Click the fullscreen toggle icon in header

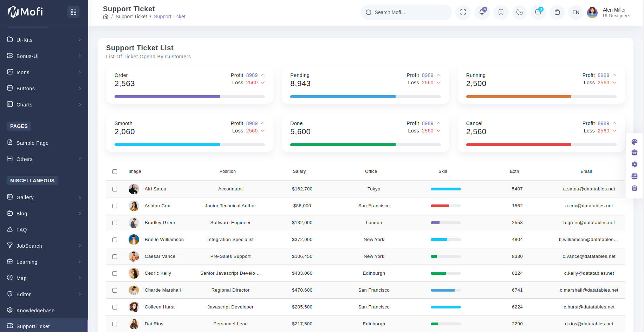click(463, 12)
